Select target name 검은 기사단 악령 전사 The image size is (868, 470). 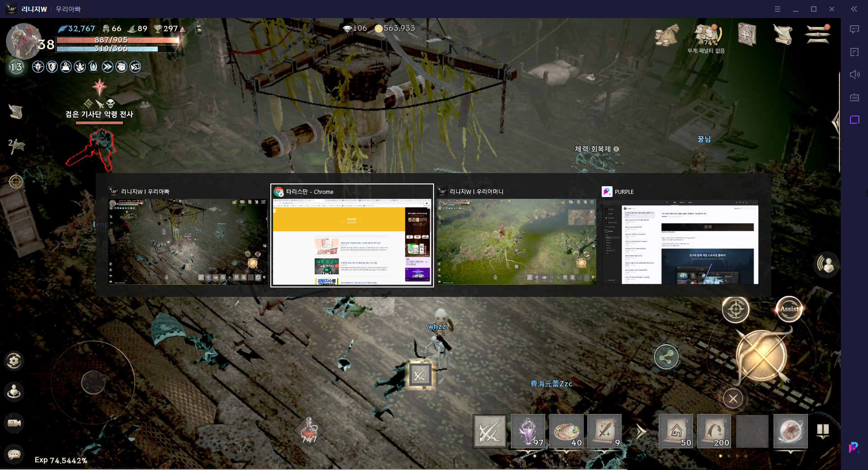tap(99, 114)
